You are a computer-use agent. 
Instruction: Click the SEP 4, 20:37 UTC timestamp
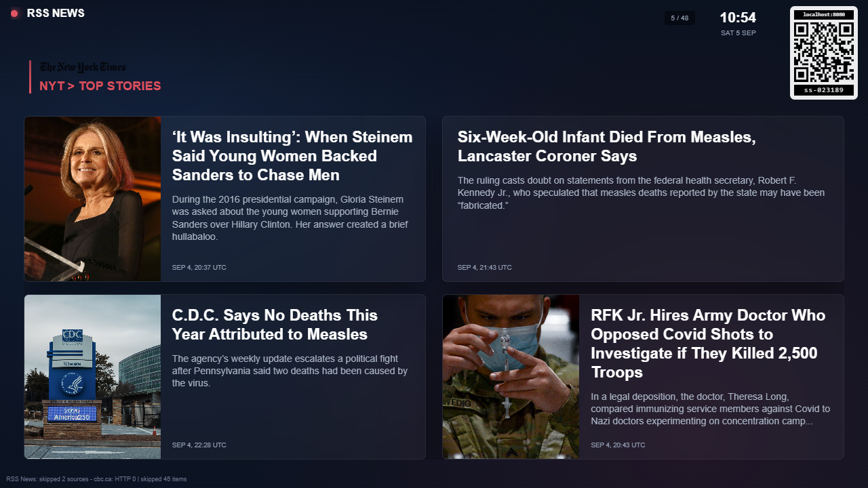pos(199,268)
